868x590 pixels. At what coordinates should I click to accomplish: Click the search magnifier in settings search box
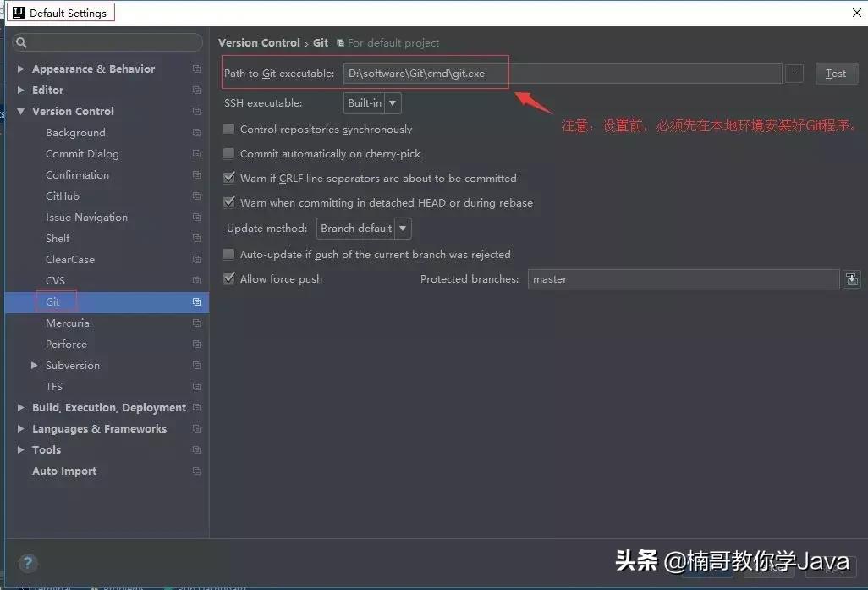tap(21, 41)
